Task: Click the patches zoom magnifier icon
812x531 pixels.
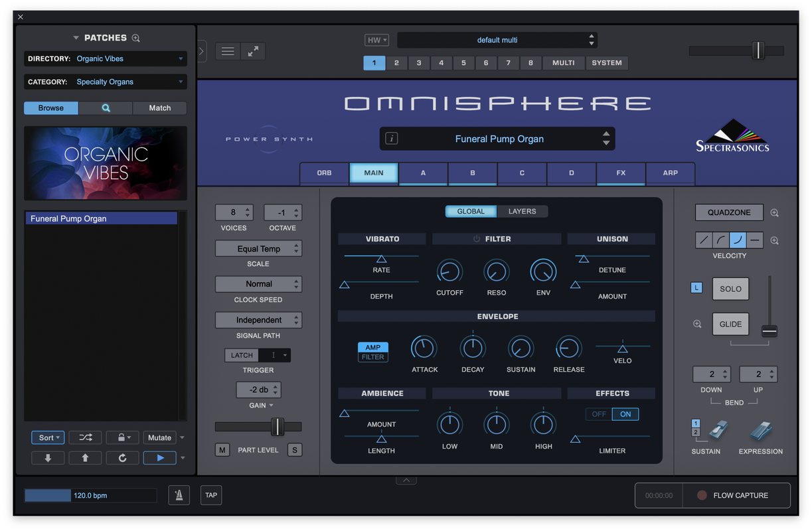Action: pyautogui.click(x=136, y=38)
